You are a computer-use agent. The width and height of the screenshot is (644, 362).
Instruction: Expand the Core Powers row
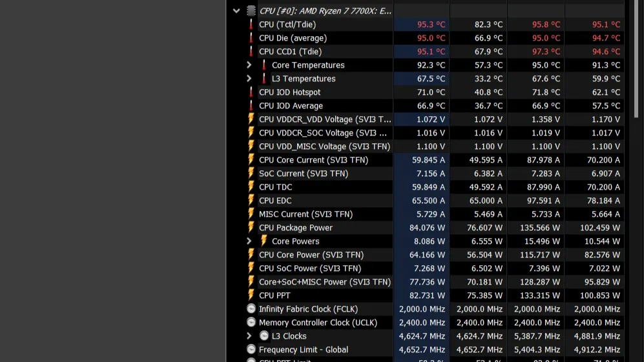pos(249,241)
